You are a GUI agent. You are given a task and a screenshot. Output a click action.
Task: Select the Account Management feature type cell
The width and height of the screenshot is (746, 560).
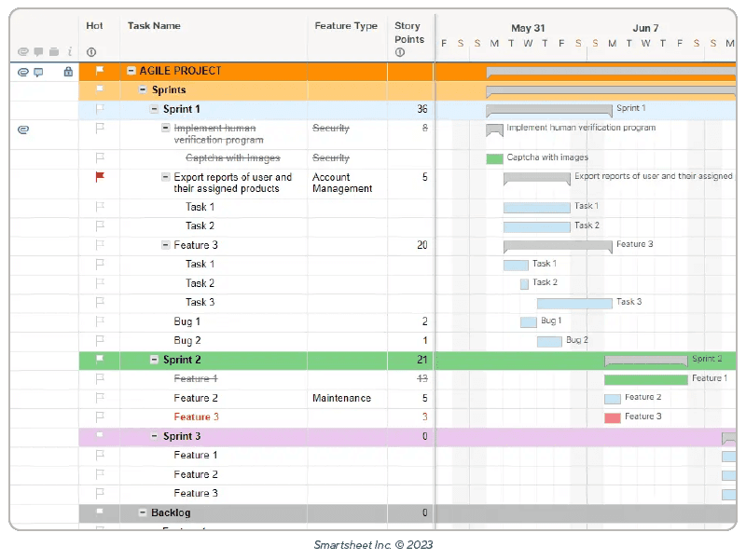coord(347,183)
